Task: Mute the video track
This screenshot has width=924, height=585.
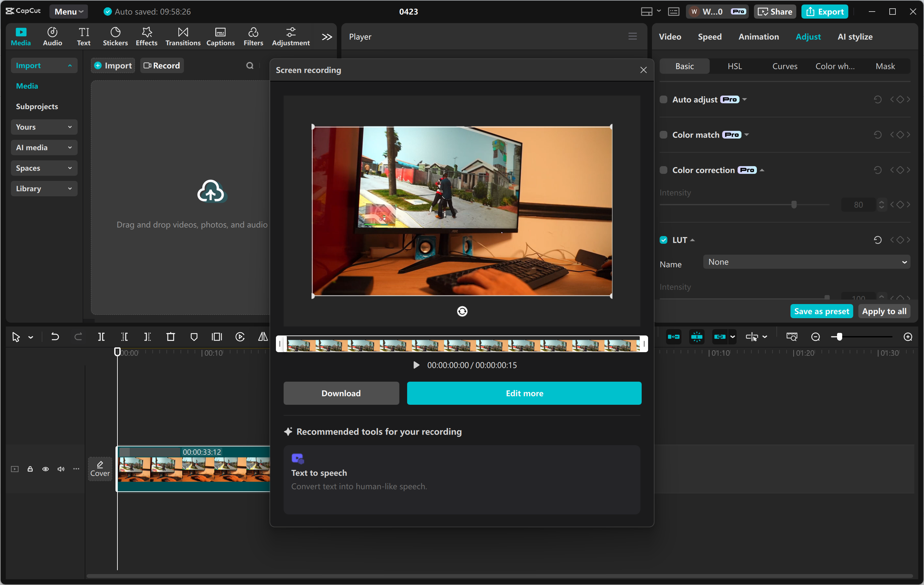Action: pyautogui.click(x=61, y=469)
